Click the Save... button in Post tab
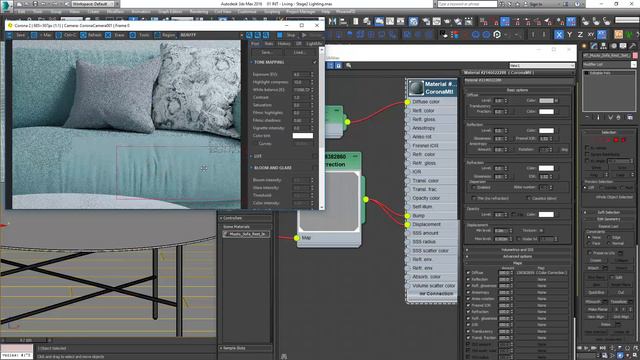 click(x=267, y=53)
